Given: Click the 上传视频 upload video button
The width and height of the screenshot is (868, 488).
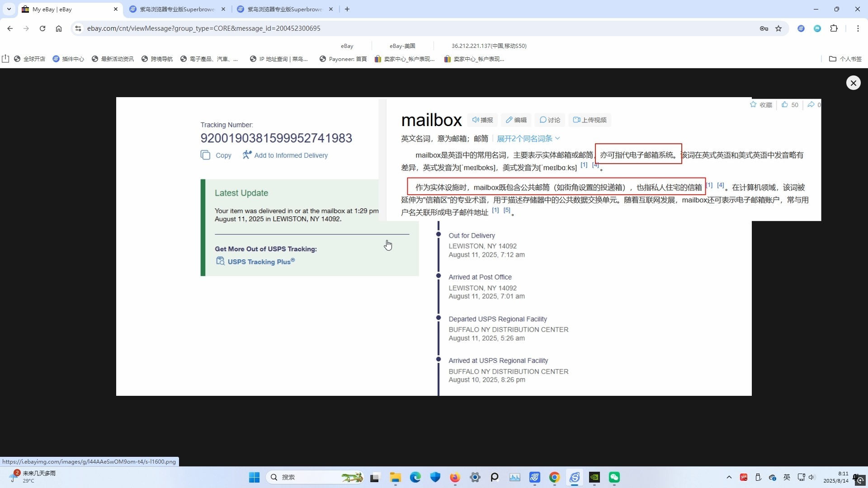Looking at the screenshot, I should pos(590,120).
